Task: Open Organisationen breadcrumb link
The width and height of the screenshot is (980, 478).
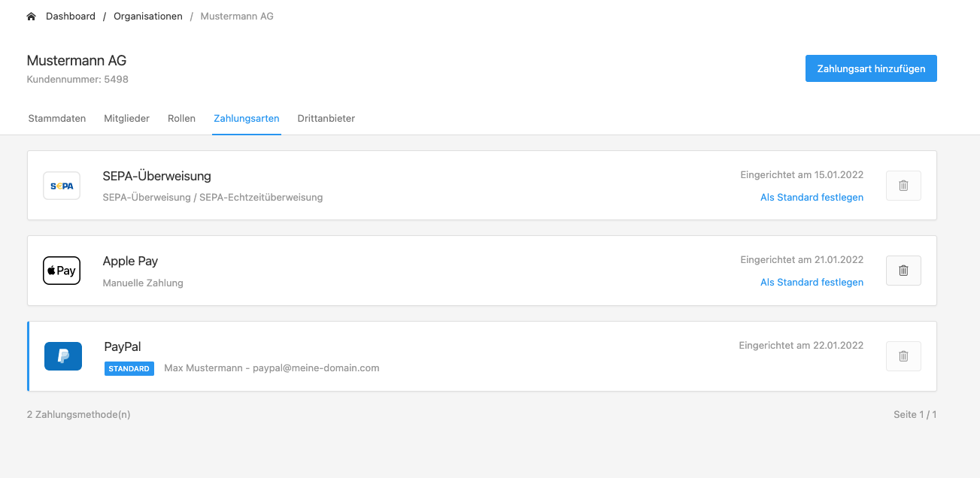Action: pos(148,17)
